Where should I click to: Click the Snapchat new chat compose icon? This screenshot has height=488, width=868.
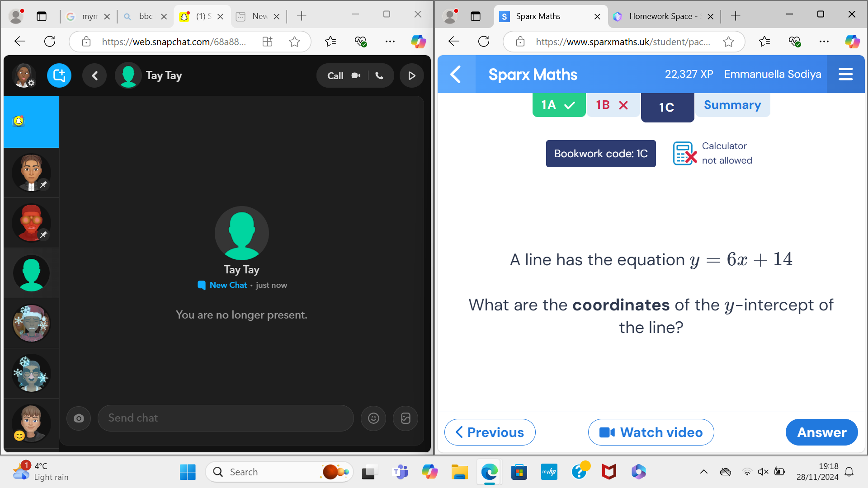pos(59,75)
